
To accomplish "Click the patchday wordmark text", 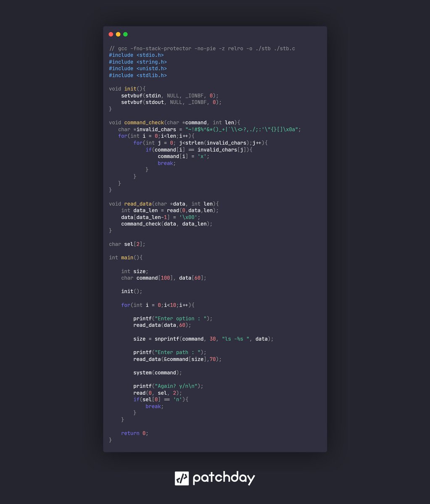I will pos(223,478).
